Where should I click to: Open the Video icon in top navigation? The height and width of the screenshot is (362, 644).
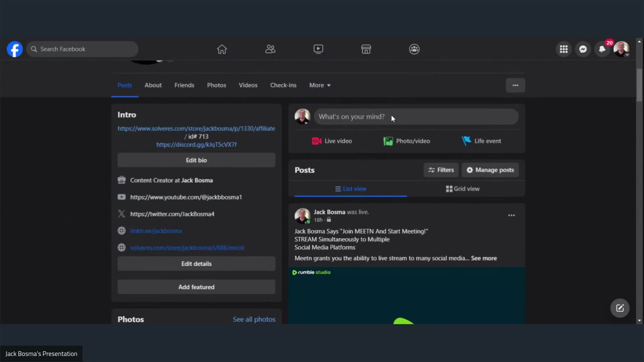318,49
